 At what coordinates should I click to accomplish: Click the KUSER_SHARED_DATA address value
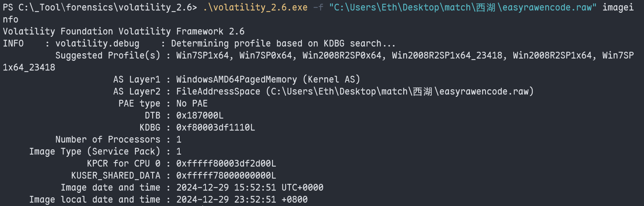pos(226,176)
